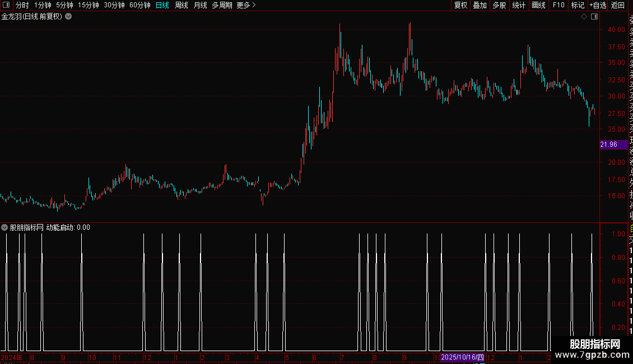Activate the 画线 drawing tool
This screenshot has height=364, width=633.
pos(538,5)
